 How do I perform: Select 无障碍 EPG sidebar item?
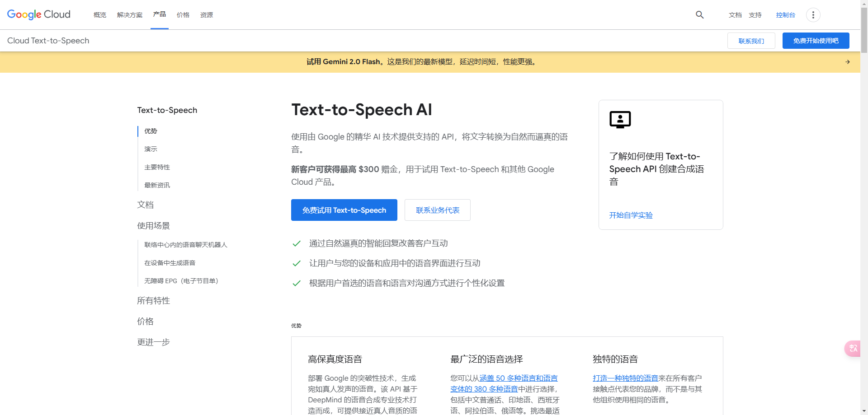181,281
